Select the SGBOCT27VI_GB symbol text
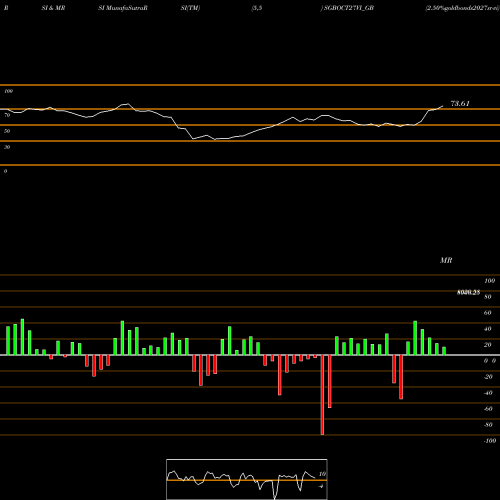This screenshot has width=500, height=500. pyautogui.click(x=348, y=8)
